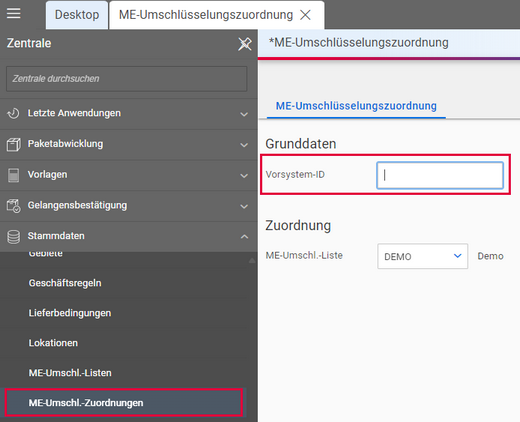Focus the Zentrale durchsuchen search field
520x422 pixels.
[x=127, y=79]
